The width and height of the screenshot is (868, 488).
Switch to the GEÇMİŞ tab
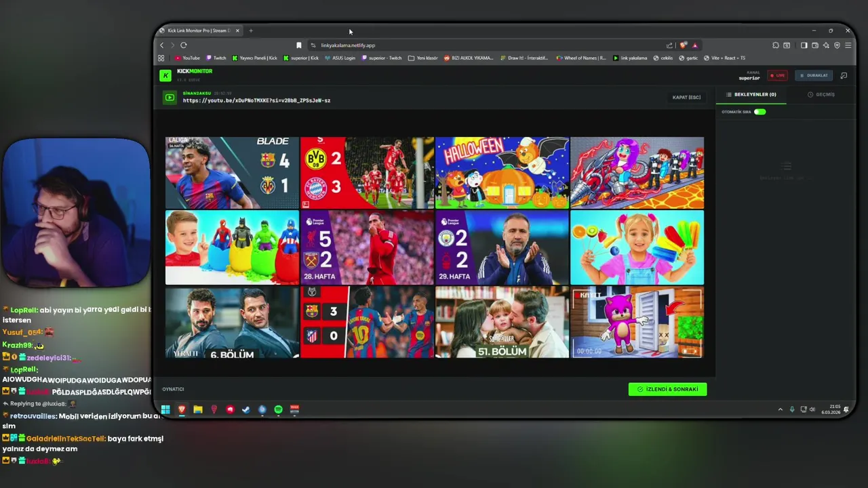(821, 95)
